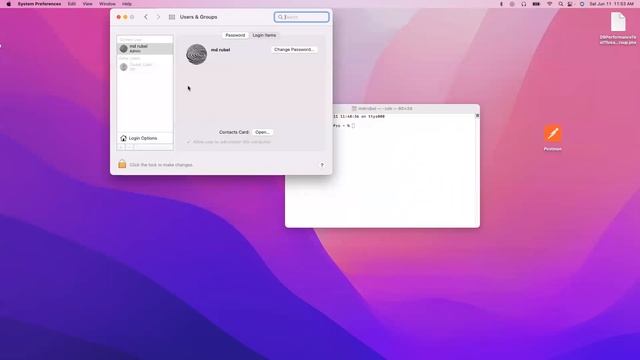This screenshot has height=360, width=640.
Task: Click the md rubel profile picture
Action: coord(196,54)
